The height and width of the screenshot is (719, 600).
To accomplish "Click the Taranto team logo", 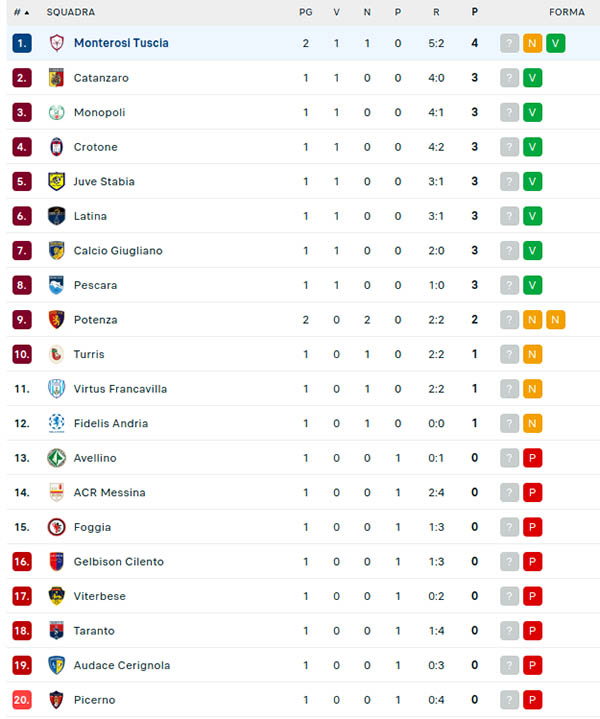I will 57,631.
